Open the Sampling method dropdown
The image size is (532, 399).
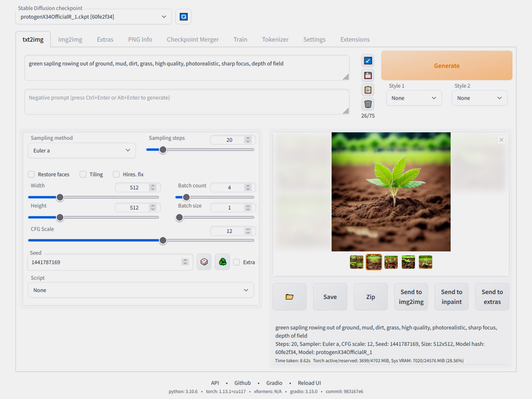(x=82, y=151)
